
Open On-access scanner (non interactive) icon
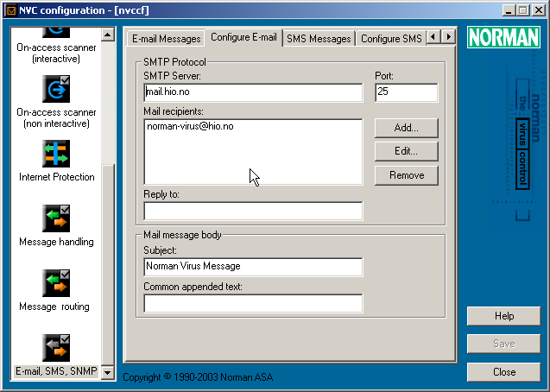coord(56,89)
